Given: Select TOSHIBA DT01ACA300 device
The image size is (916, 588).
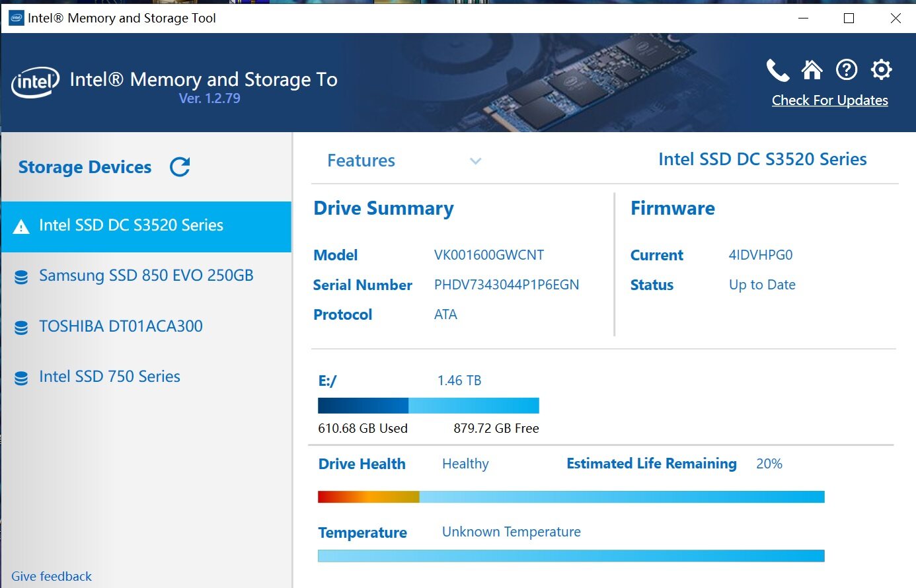Looking at the screenshot, I should 146,326.
